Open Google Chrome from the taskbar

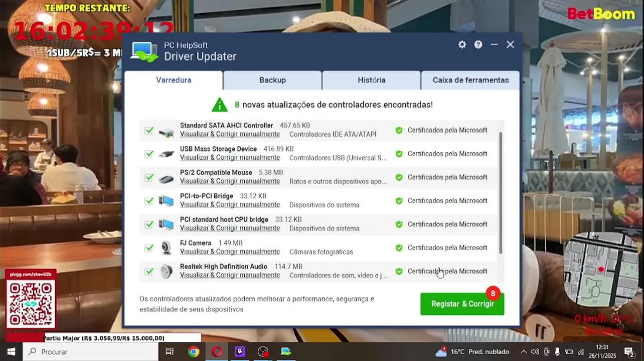[194, 351]
